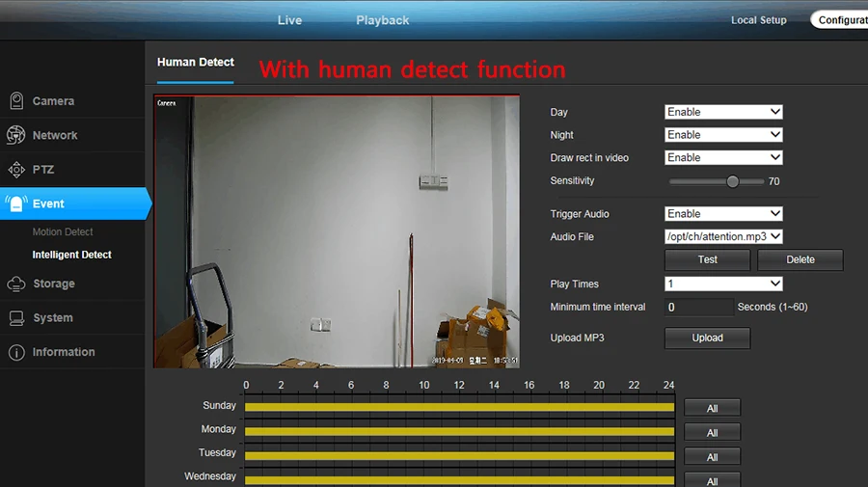Click the Test audio button
Screen dimensions: 868x487
coord(708,259)
